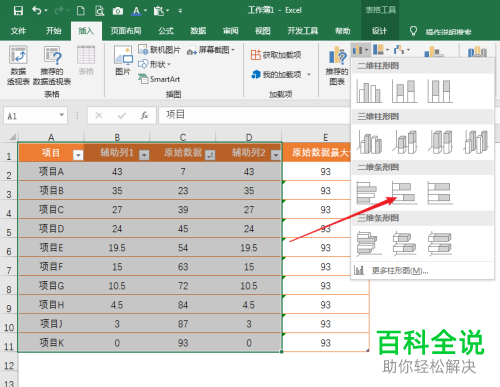This screenshot has height=387, width=500.
Task: Insert Online Pictures (联机图片)
Action: click(x=159, y=50)
